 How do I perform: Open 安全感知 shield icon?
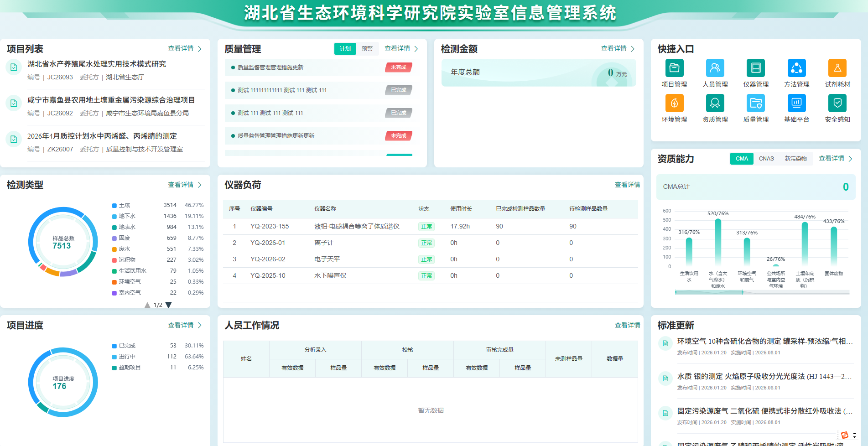click(x=837, y=104)
